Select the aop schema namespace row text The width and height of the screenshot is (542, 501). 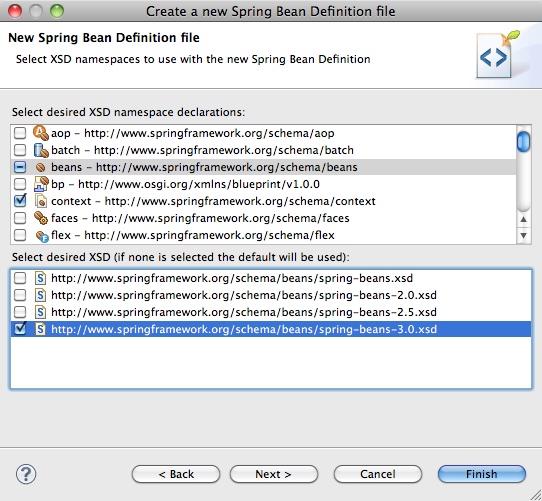pyautogui.click(x=193, y=133)
